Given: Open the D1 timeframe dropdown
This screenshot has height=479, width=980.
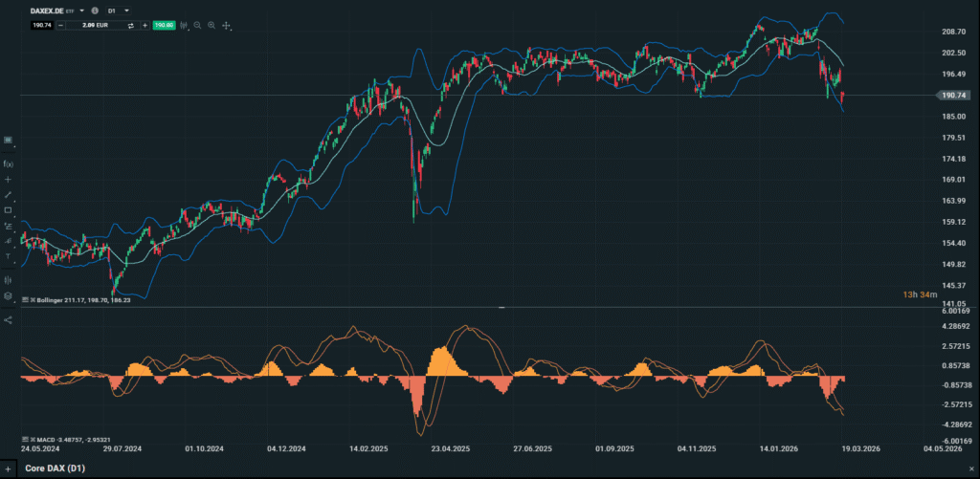Looking at the screenshot, I should pos(125,11).
